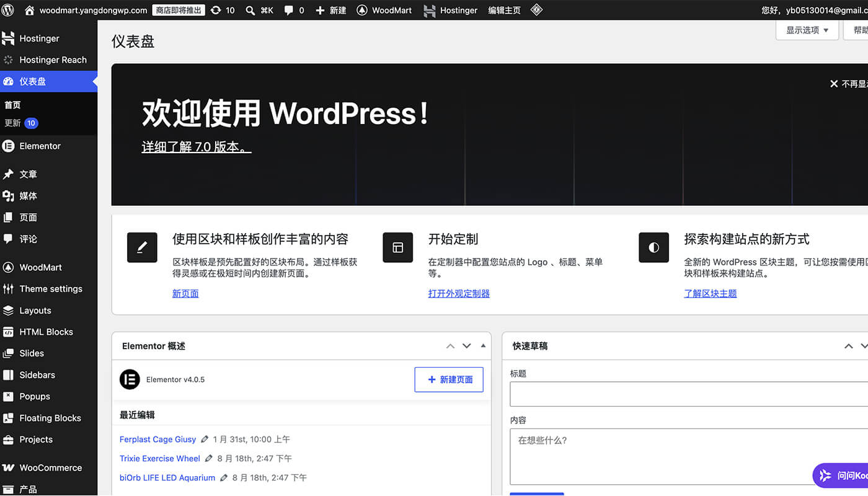
Task: Click edit pencil beside Trixie Exercise Wheel
Action: [209, 459]
